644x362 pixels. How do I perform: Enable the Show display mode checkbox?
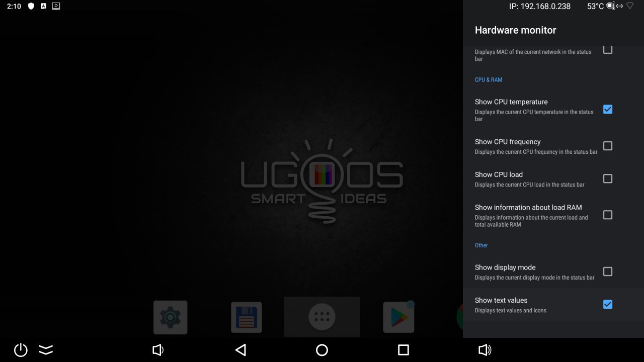(608, 271)
